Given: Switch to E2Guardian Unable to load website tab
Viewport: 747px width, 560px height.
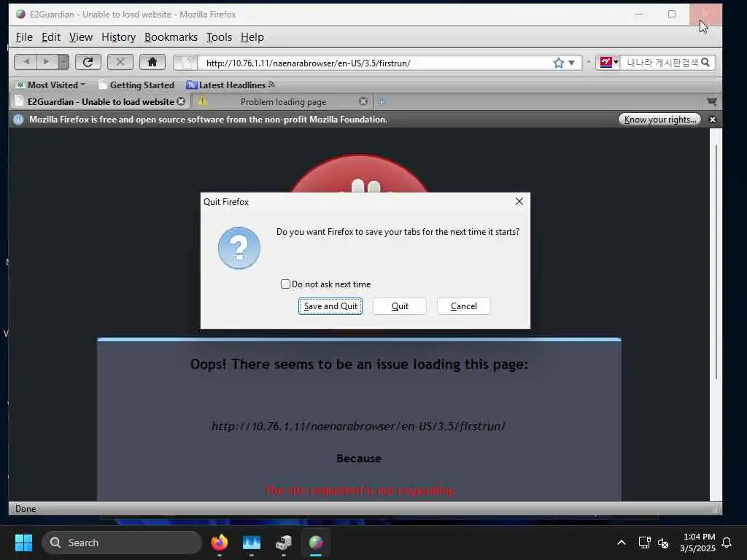Looking at the screenshot, I should [100, 101].
